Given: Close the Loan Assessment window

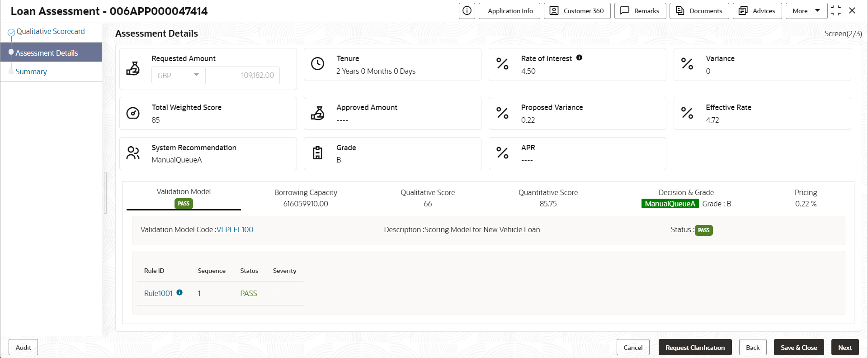Looking at the screenshot, I should point(852,10).
